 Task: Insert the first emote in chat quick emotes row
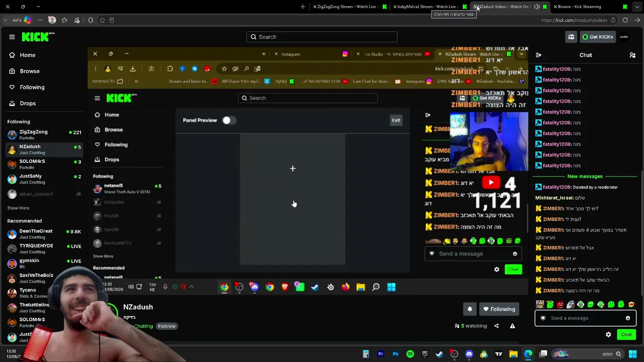(x=540, y=304)
